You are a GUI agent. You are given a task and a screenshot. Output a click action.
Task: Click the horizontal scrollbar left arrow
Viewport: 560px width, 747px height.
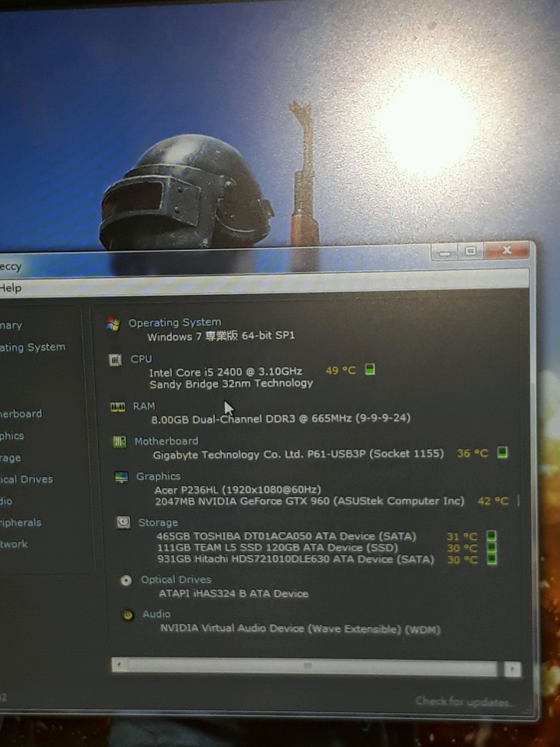point(119,665)
